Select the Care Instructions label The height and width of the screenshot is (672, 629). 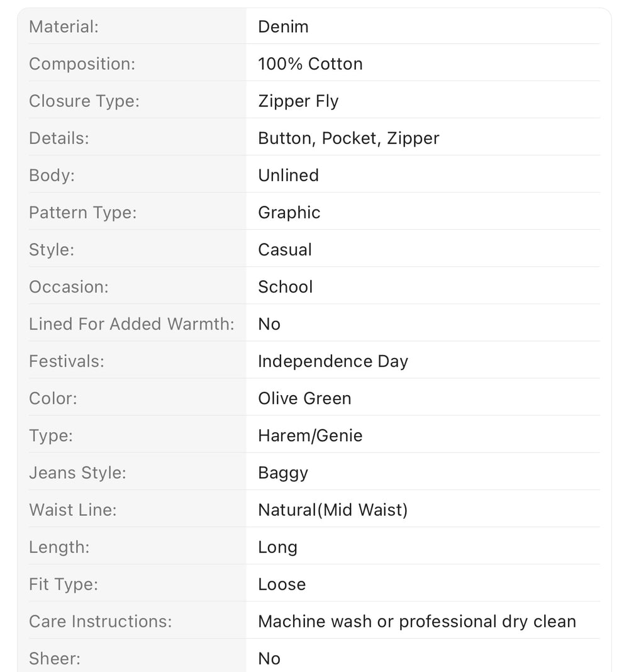pos(100,622)
